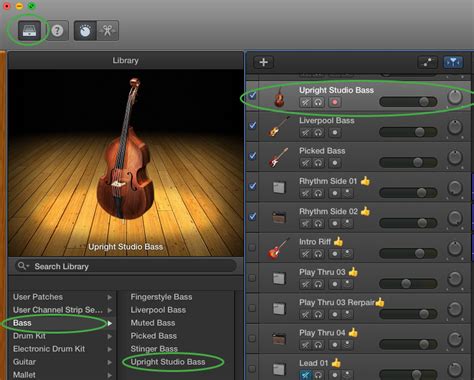Record-enable the Liverpool Bass track

click(335, 133)
